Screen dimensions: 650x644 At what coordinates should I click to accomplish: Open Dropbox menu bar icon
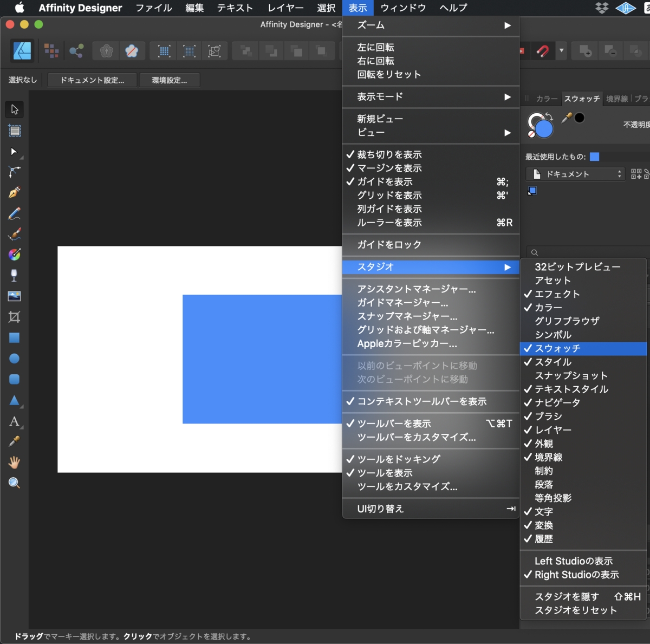point(602,8)
